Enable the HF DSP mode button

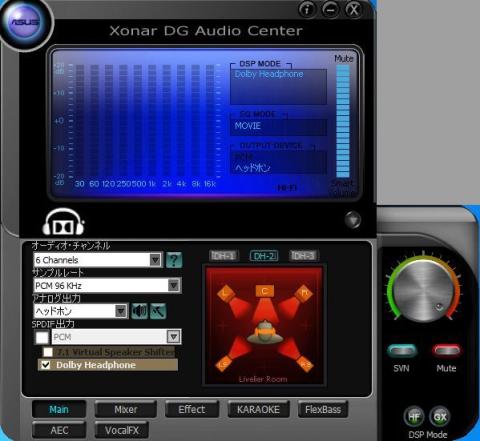click(414, 417)
